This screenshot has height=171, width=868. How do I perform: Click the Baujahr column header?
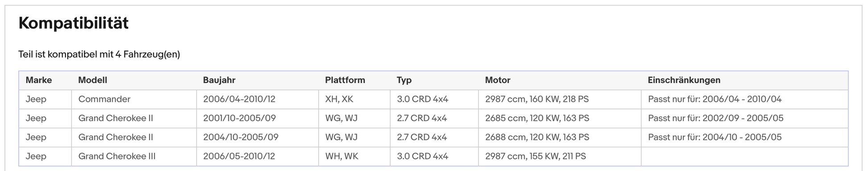pos(257,80)
